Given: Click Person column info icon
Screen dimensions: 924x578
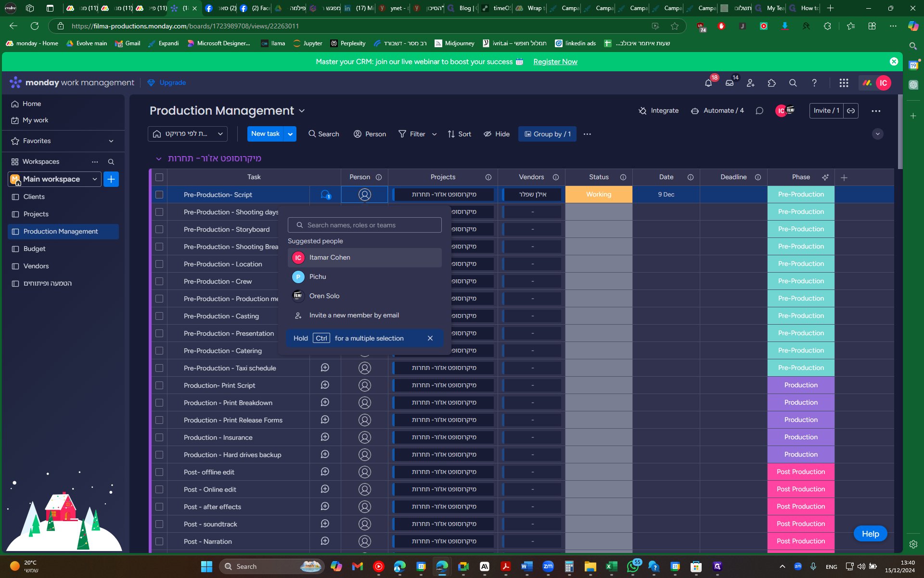Looking at the screenshot, I should [x=379, y=177].
